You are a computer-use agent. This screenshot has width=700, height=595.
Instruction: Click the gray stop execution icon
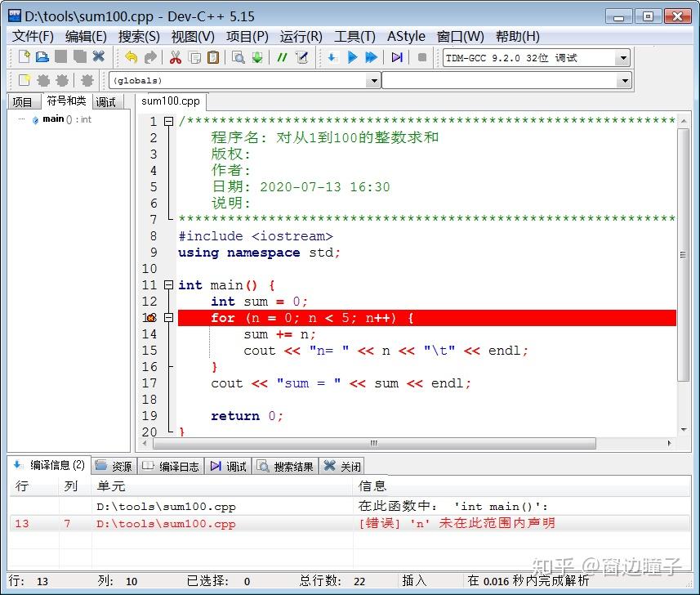421,57
